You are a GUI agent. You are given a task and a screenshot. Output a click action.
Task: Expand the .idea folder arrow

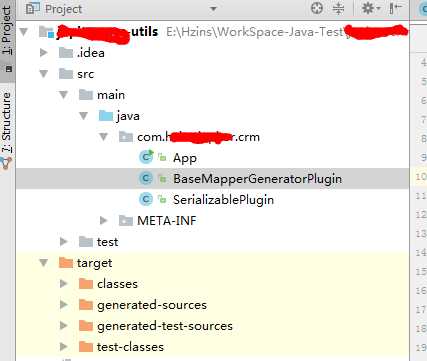[44, 53]
